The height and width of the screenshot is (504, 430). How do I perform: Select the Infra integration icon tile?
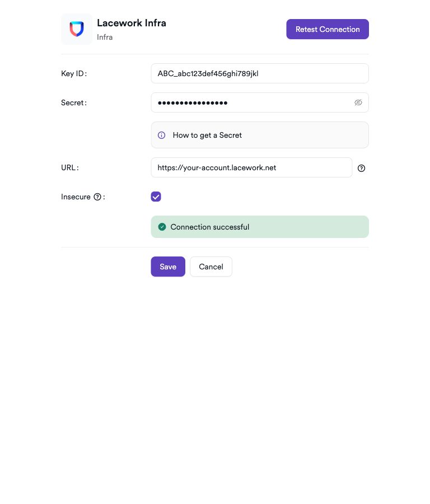click(76, 29)
